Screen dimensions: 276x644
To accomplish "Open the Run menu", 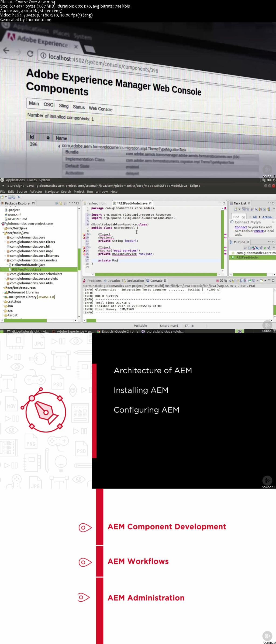I will (90, 192).
